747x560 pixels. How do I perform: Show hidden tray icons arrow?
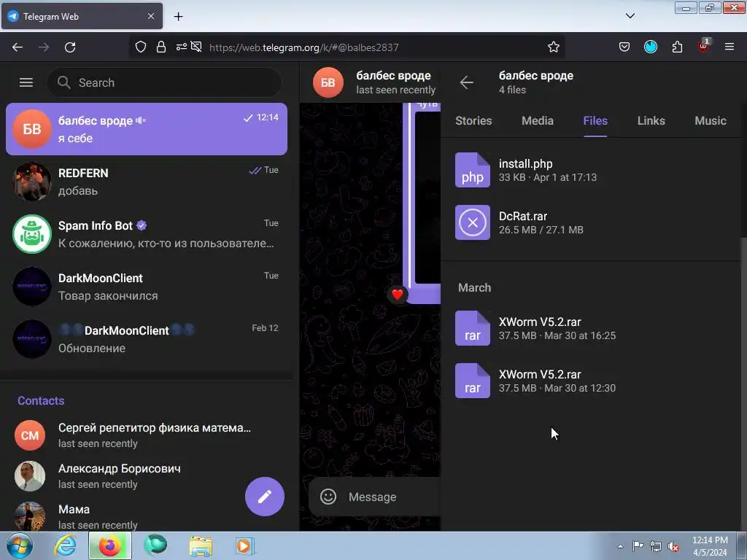tap(620, 546)
